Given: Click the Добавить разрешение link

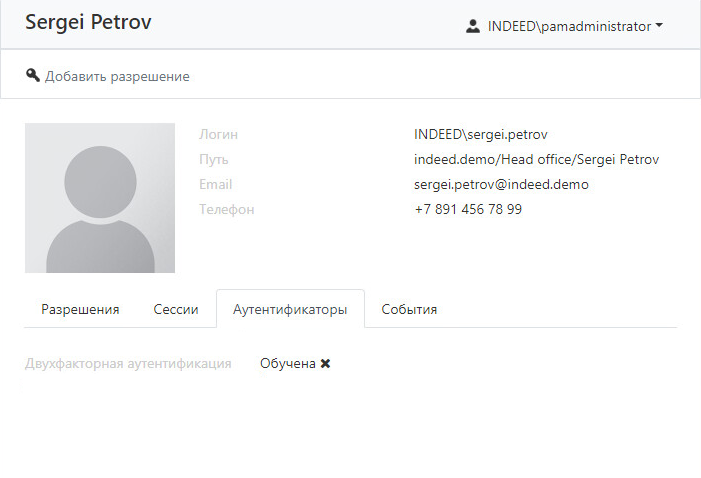Looking at the screenshot, I should (x=117, y=76).
